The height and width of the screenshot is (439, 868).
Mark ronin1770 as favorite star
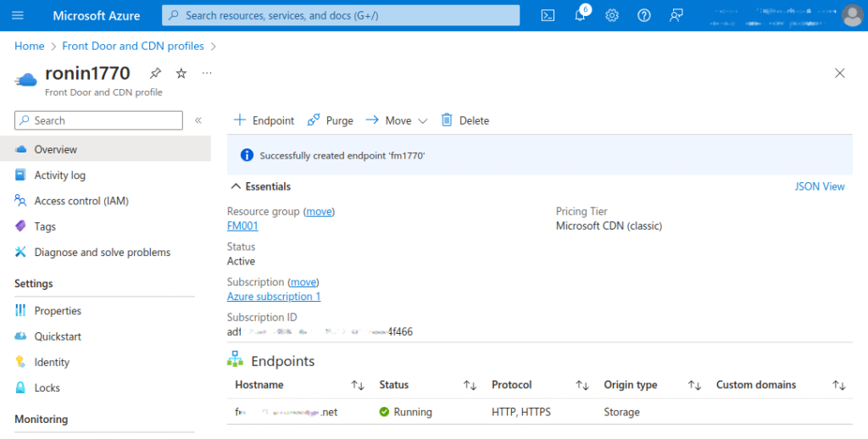[181, 73]
